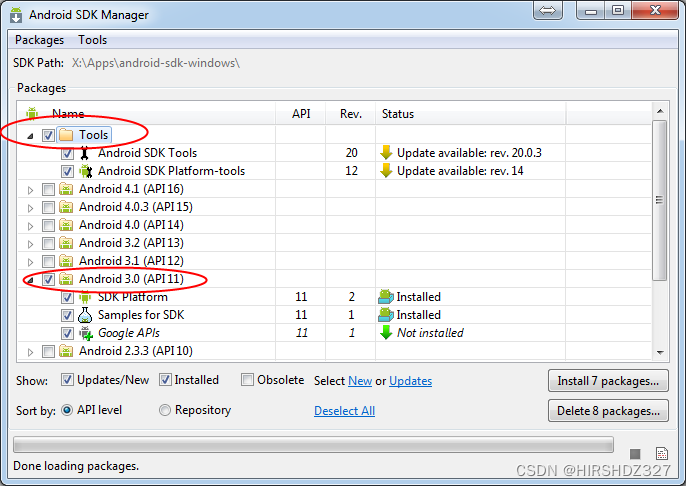The height and width of the screenshot is (486, 686).
Task: Click Not installed green arrow icon
Action: (x=386, y=333)
